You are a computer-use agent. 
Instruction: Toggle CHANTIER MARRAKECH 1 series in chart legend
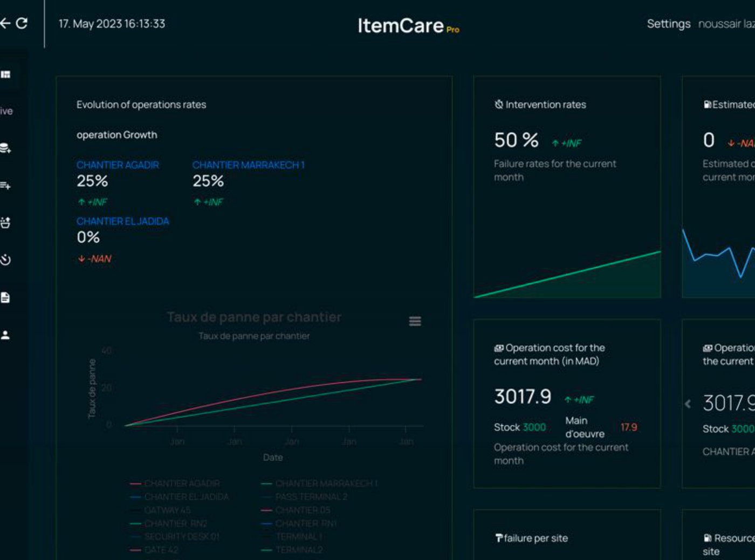[319, 483]
